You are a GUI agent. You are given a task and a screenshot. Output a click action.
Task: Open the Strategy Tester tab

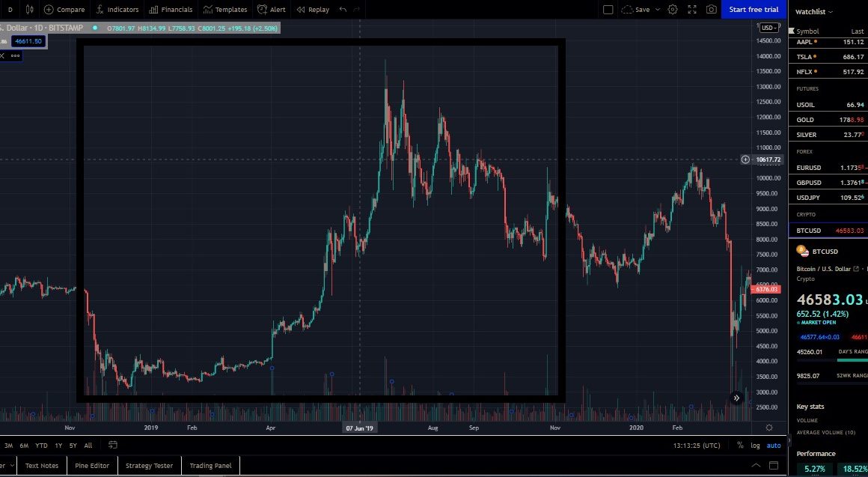pyautogui.click(x=149, y=466)
